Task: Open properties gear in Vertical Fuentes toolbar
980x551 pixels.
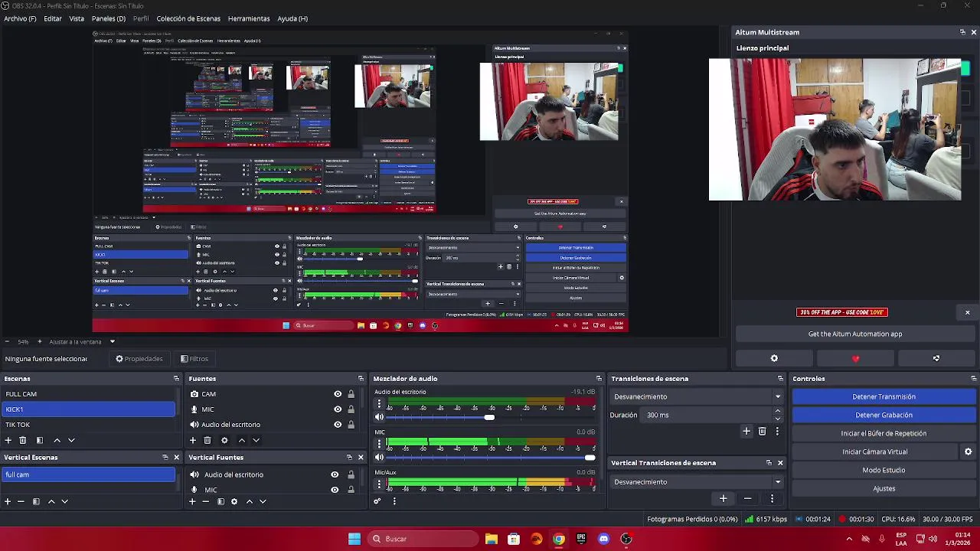Action: 234,501
